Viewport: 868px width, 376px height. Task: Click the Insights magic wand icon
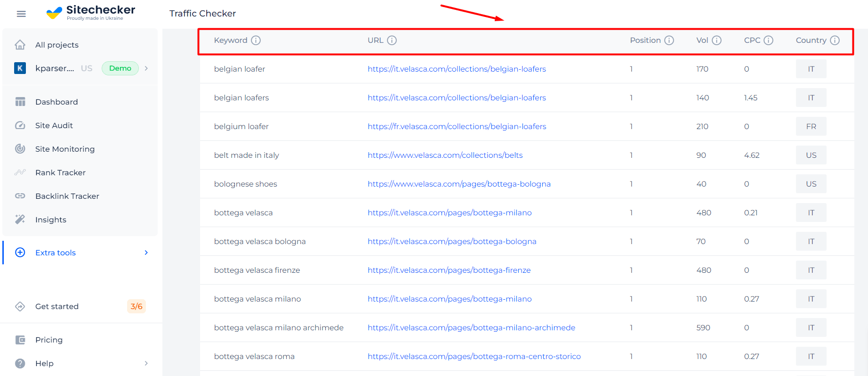click(x=20, y=220)
